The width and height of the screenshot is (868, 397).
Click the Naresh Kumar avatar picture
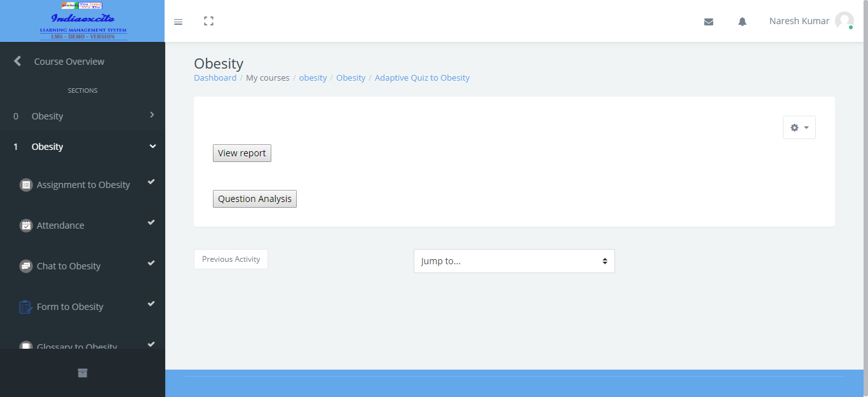point(844,21)
